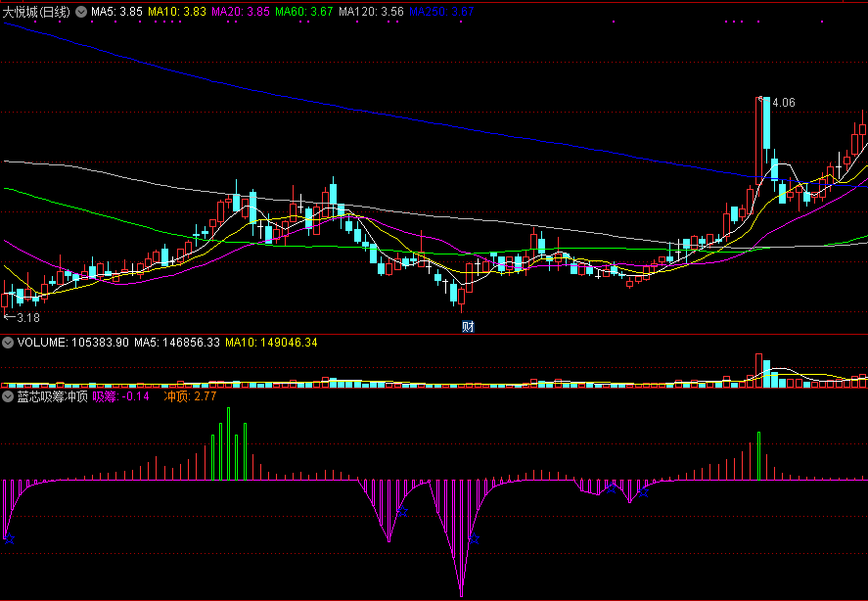Click the blue star at indicator far left
This screenshot has width=868, height=601.
pos(9,537)
